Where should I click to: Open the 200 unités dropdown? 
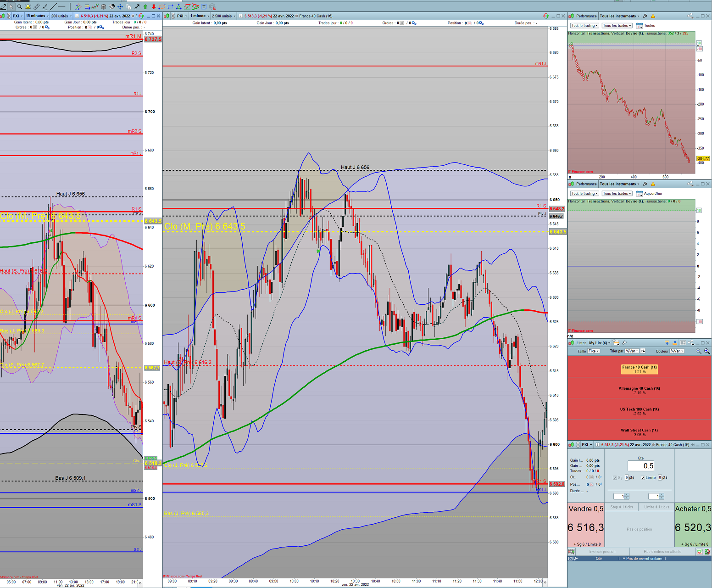coord(61,16)
